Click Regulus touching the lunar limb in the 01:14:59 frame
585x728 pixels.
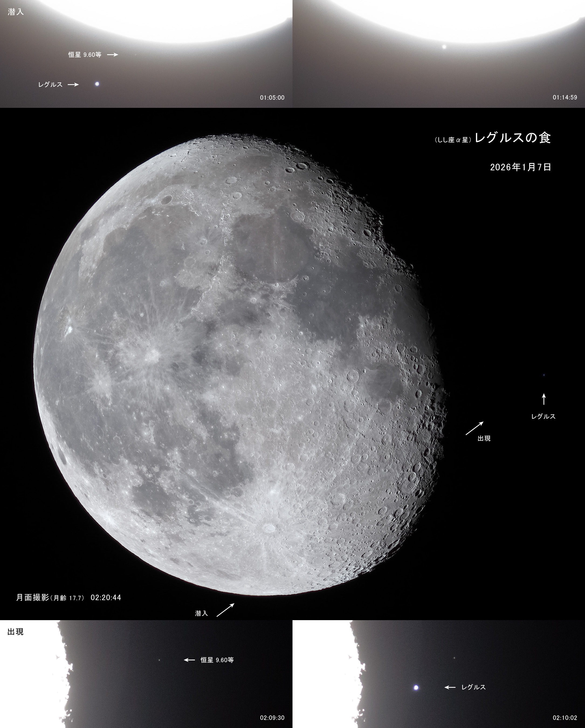coord(444,47)
